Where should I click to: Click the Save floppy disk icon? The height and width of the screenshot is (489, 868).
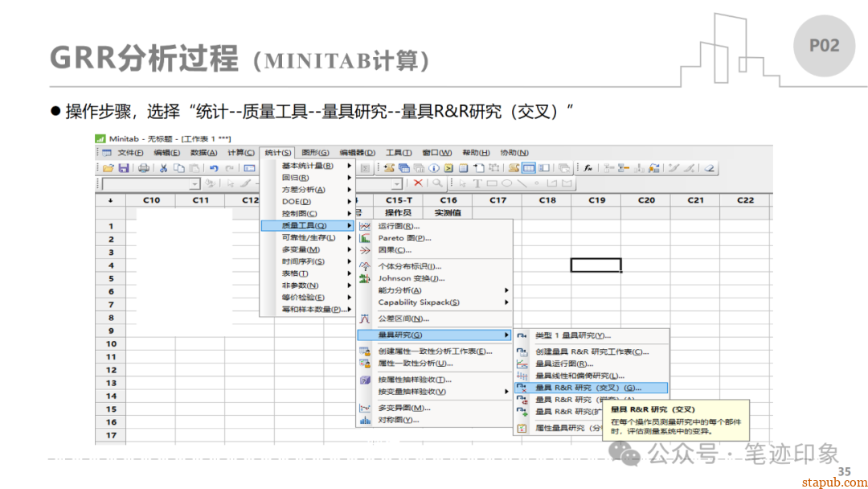pos(124,168)
